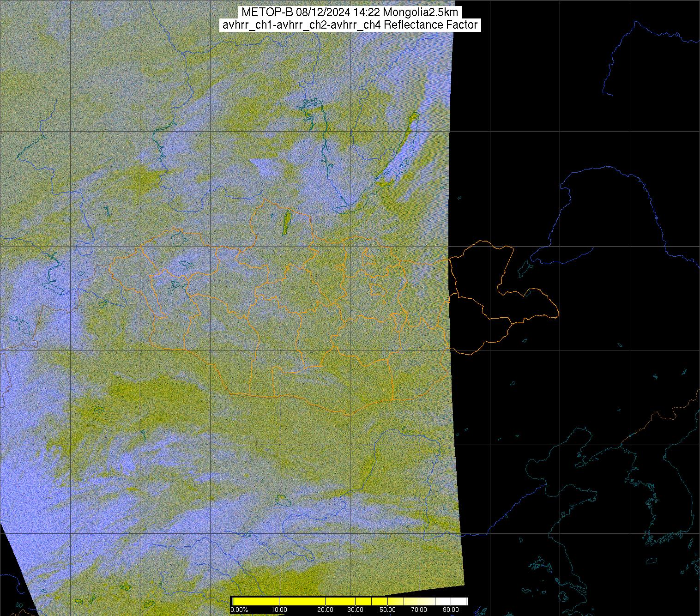This screenshot has height=616, width=700.
Task: Click the '70.00' colorbar label
Action: [419, 610]
